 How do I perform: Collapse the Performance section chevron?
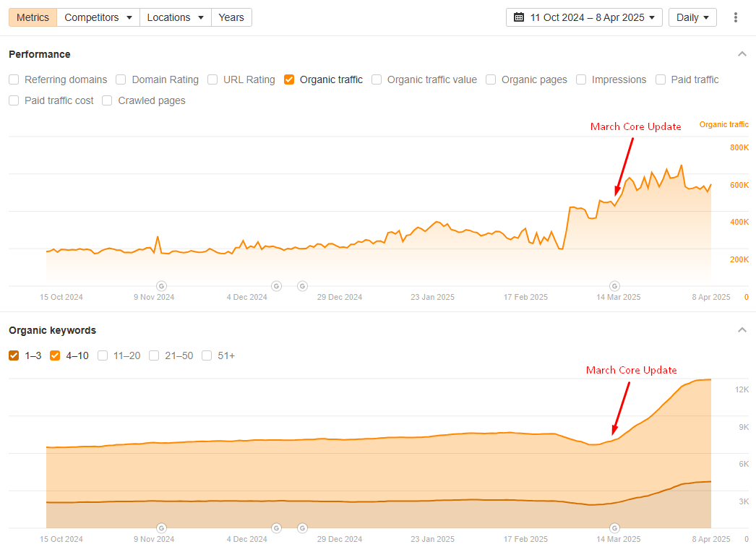742,53
